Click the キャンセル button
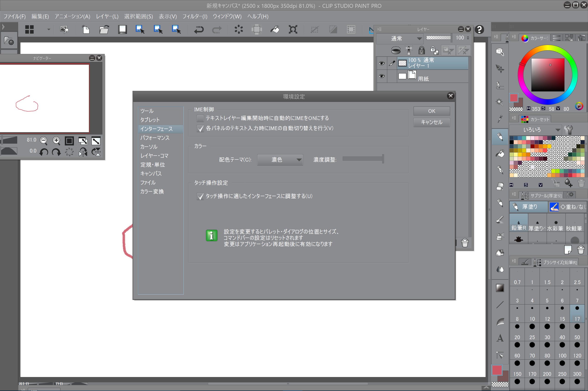 click(x=432, y=122)
